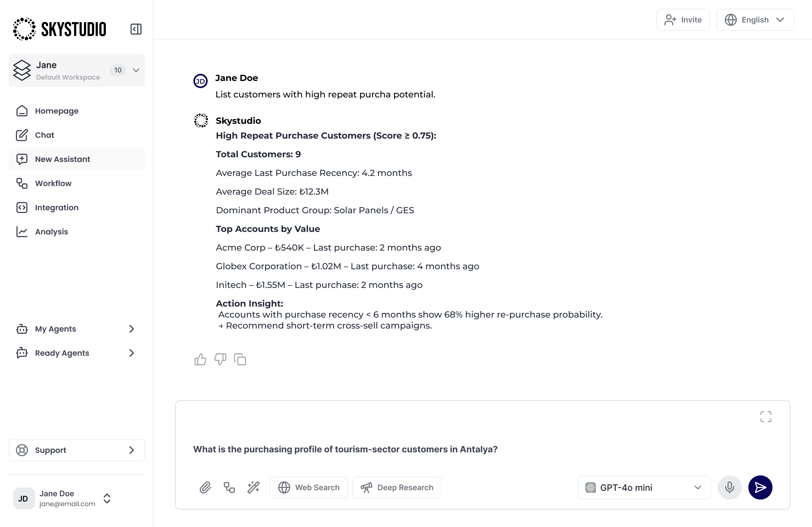Open the GPT-4o mini model dropdown

(644, 487)
